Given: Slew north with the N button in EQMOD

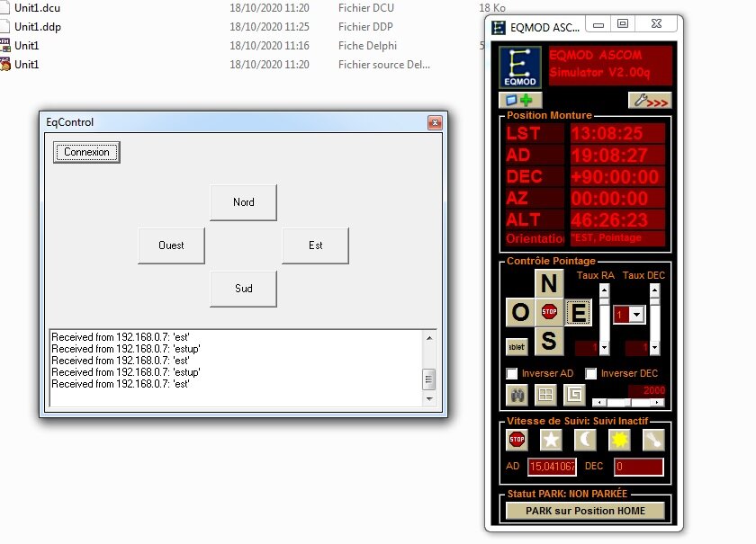Looking at the screenshot, I should (549, 283).
